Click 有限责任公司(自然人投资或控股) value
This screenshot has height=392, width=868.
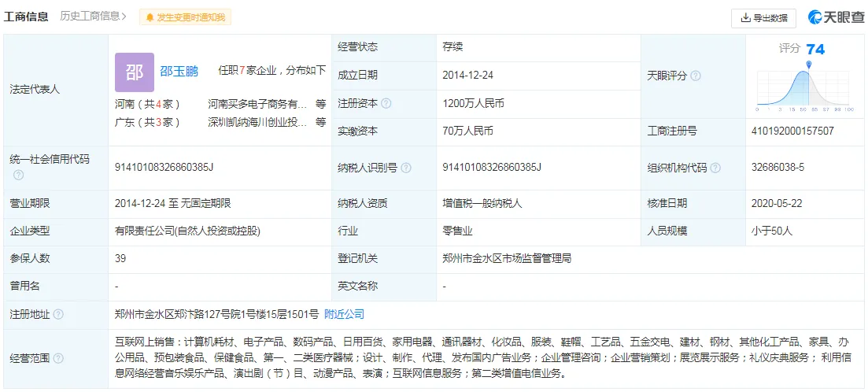187,231
